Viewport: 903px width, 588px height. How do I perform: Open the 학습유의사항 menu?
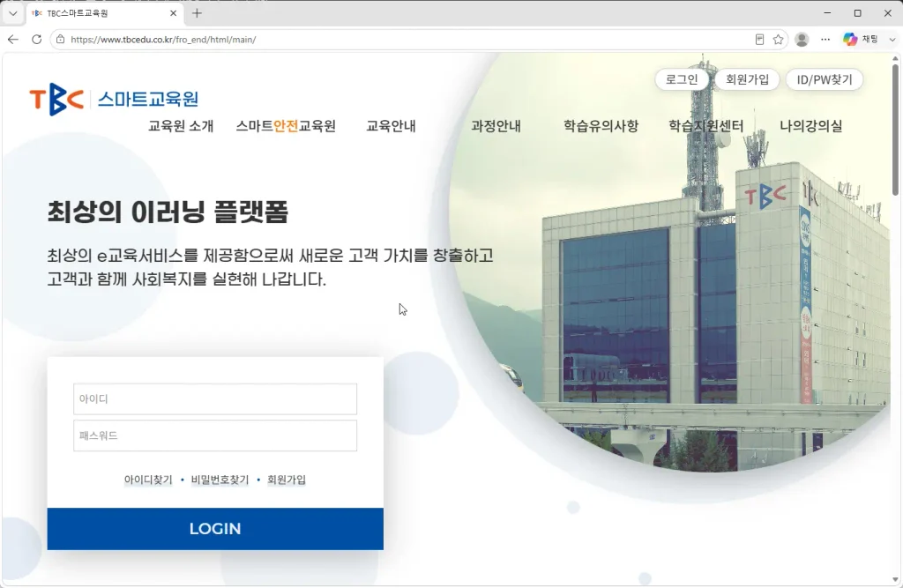coord(601,125)
